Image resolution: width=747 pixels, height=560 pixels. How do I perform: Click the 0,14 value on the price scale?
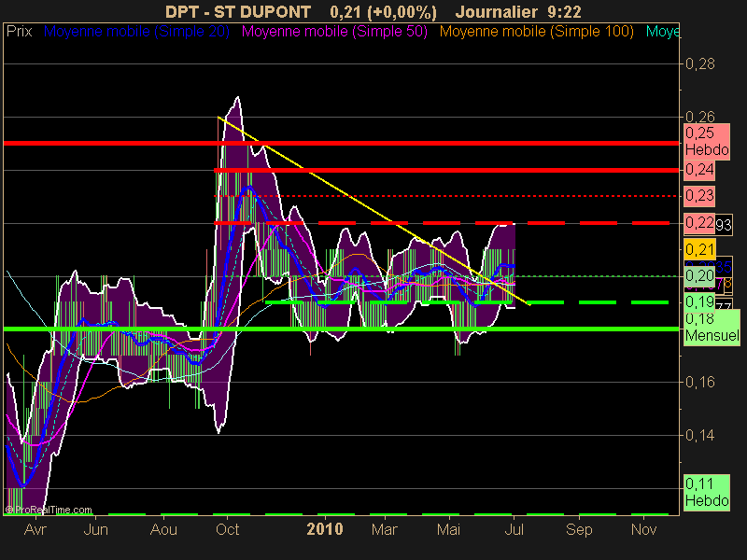699,435
